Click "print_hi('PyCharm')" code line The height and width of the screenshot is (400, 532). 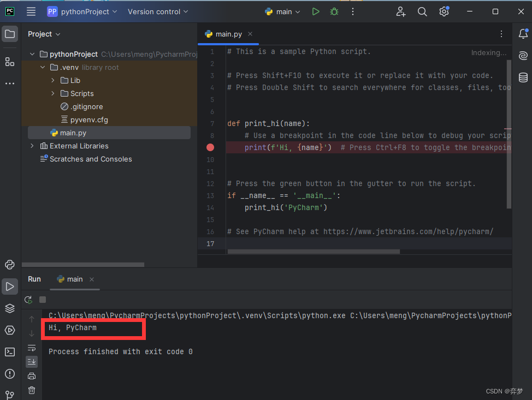click(x=286, y=207)
